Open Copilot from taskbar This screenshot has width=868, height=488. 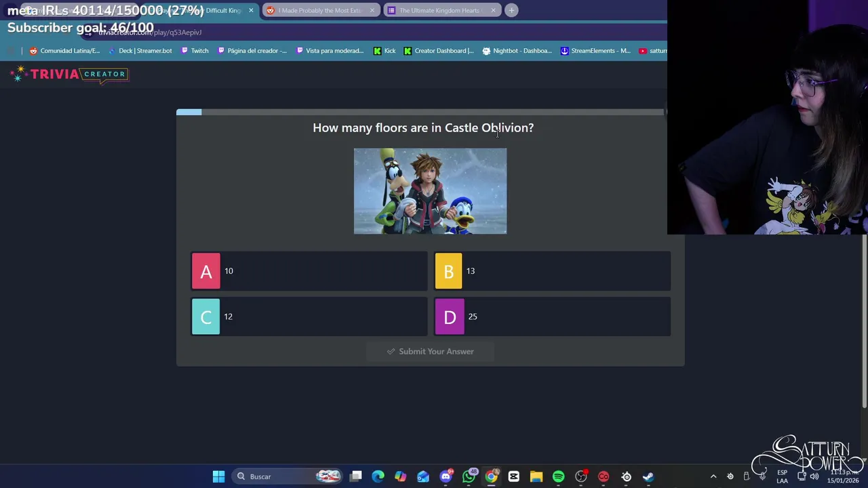[x=400, y=476]
